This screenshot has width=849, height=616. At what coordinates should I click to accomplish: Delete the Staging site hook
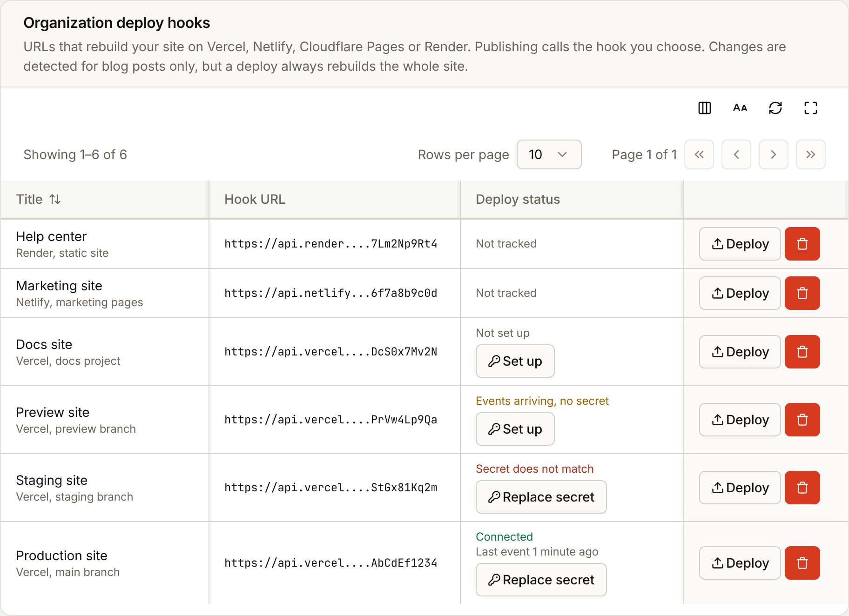click(802, 488)
